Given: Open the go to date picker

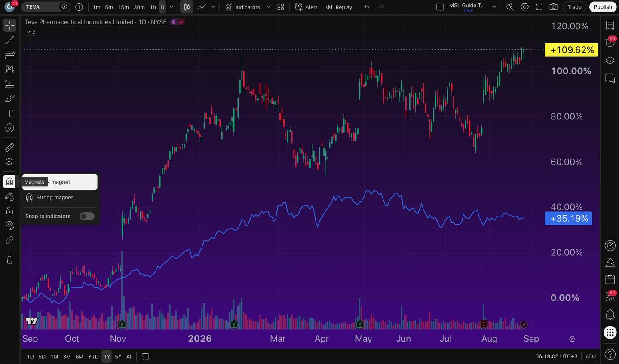Looking at the screenshot, I should (x=145, y=356).
